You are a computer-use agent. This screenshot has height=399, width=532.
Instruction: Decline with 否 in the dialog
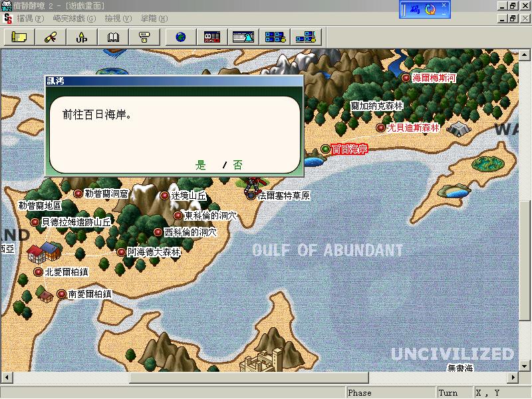pos(238,165)
